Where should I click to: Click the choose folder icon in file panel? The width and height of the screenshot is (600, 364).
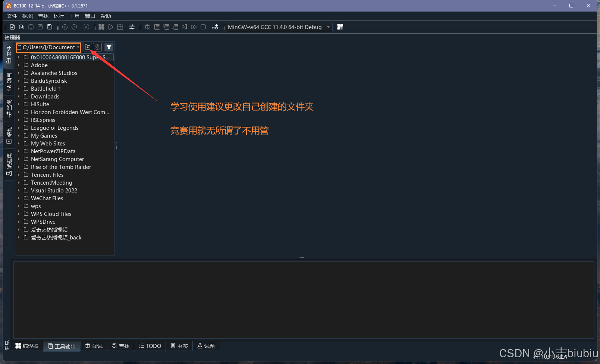88,47
